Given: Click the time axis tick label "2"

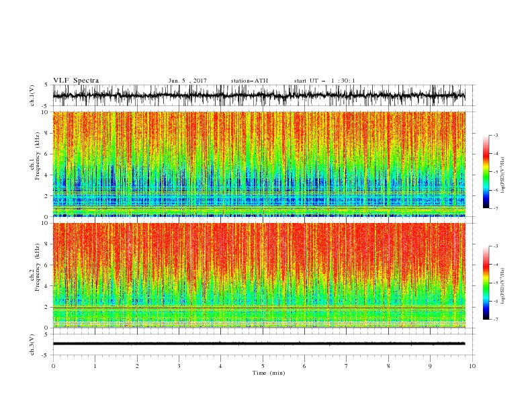Looking at the screenshot, I should 137,366.
